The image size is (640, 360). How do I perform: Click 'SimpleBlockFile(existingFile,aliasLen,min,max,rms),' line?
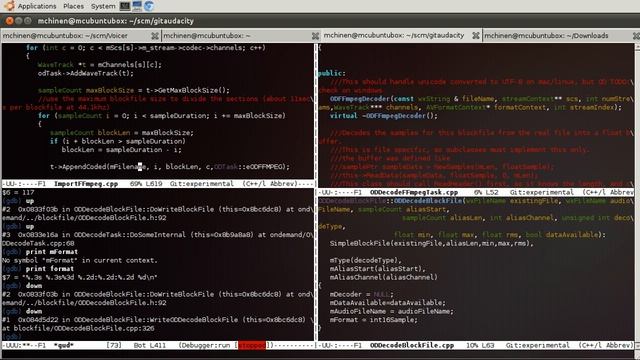431,243
